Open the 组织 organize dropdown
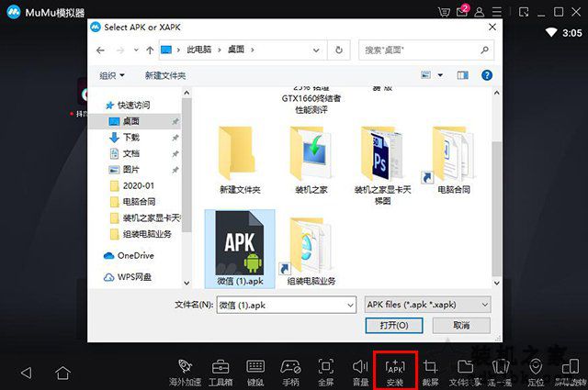Image resolution: width=588 pixels, height=390 pixels. (111, 75)
